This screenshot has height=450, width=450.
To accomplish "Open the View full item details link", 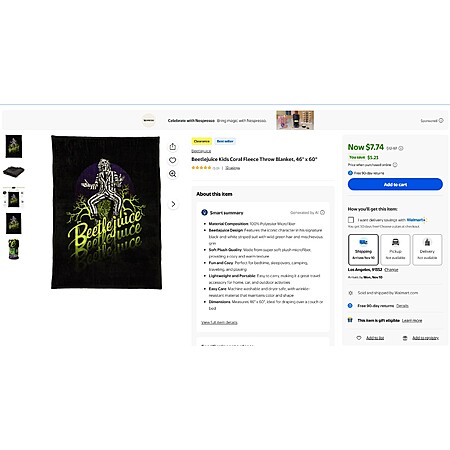I will (219, 322).
